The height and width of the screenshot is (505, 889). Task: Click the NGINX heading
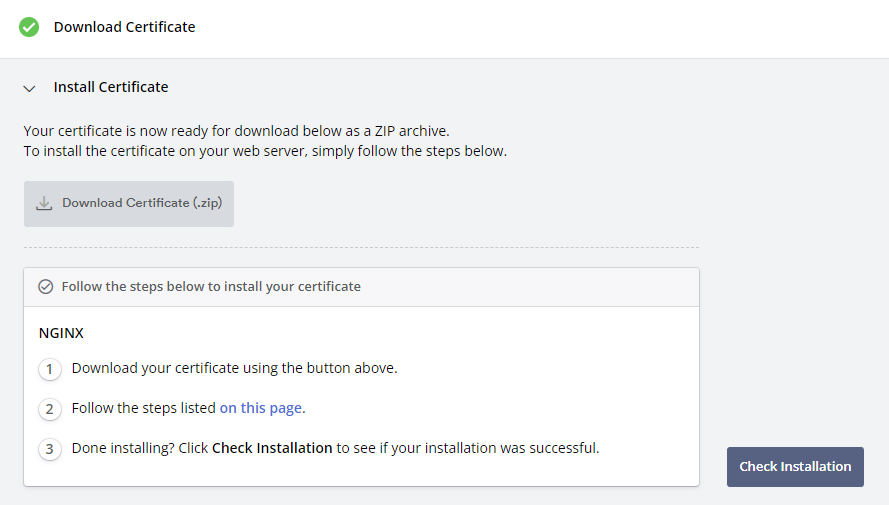click(x=61, y=333)
